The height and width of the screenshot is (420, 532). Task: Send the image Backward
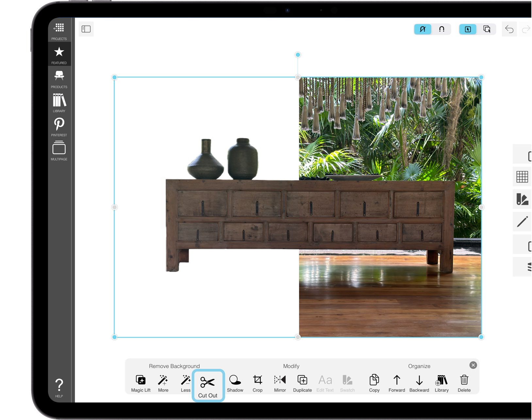point(419,380)
